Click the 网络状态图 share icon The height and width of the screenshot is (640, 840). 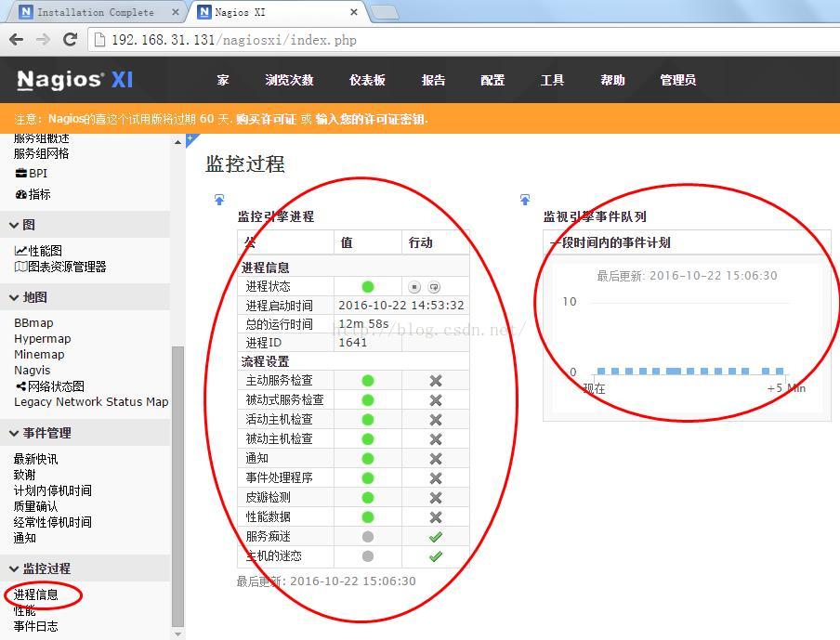(20, 386)
